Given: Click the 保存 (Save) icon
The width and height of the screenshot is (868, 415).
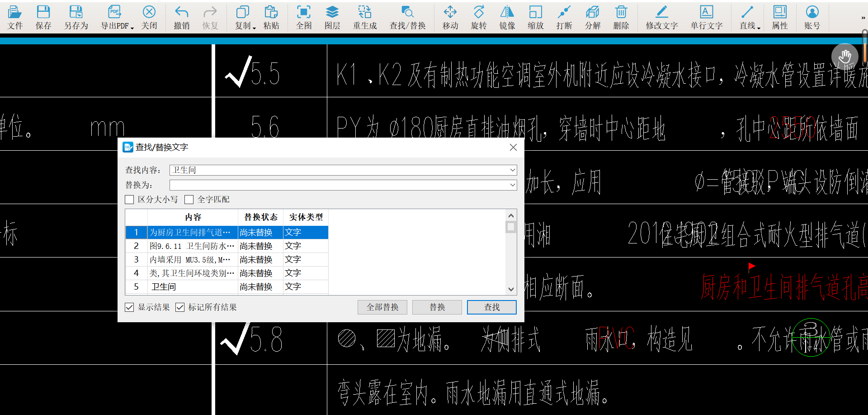Looking at the screenshot, I should click(x=43, y=18).
